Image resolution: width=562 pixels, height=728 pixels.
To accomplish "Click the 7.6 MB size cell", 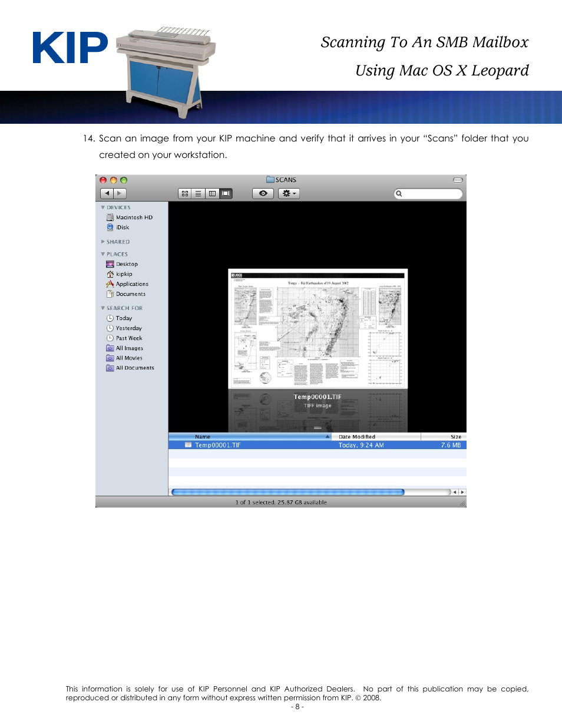I will point(451,445).
